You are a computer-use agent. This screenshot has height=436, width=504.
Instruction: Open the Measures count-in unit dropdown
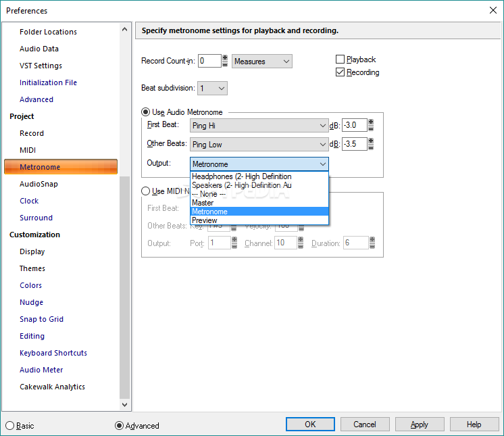tap(262, 61)
